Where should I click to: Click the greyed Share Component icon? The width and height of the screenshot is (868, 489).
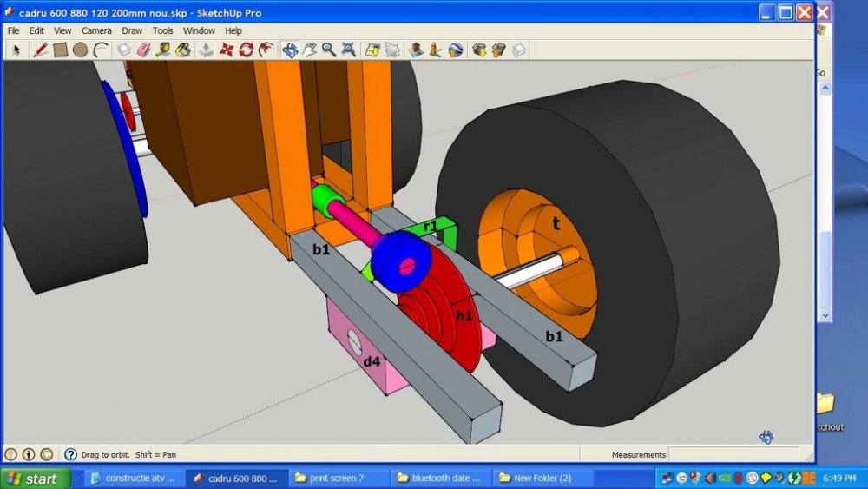pyautogui.click(x=518, y=50)
